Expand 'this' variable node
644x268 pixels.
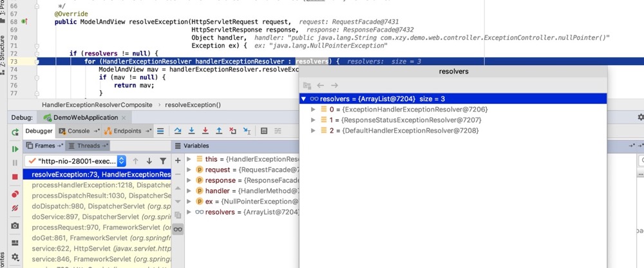tap(189, 158)
